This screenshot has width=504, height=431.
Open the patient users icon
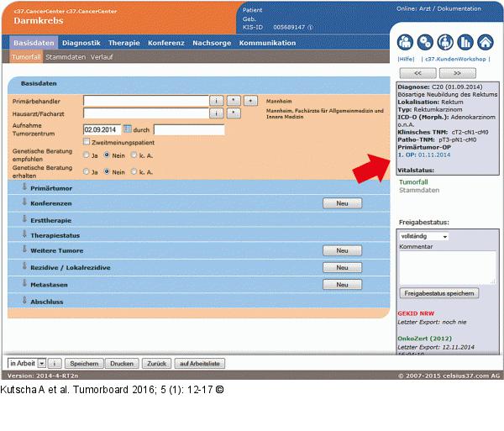pos(405,42)
